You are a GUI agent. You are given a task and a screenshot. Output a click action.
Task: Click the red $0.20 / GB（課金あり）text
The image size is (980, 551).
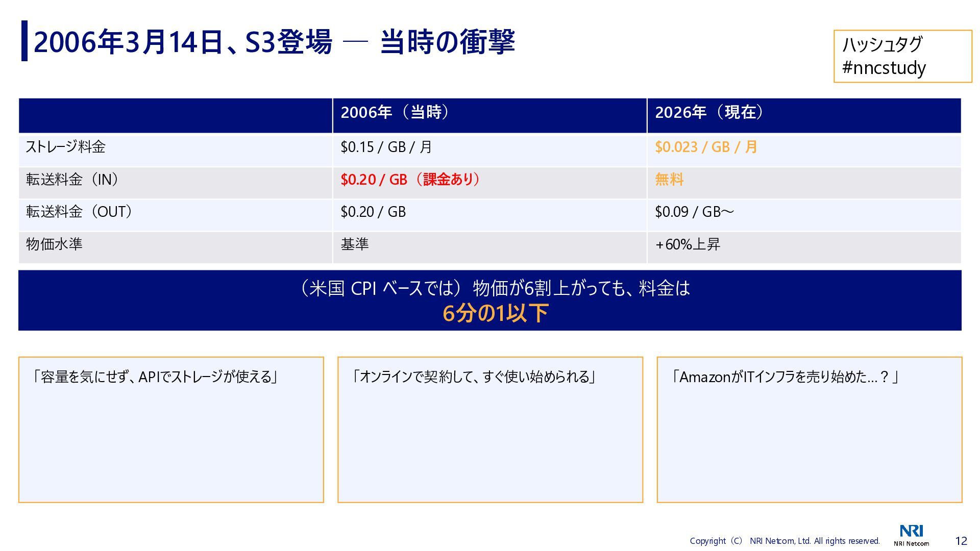click(x=410, y=180)
